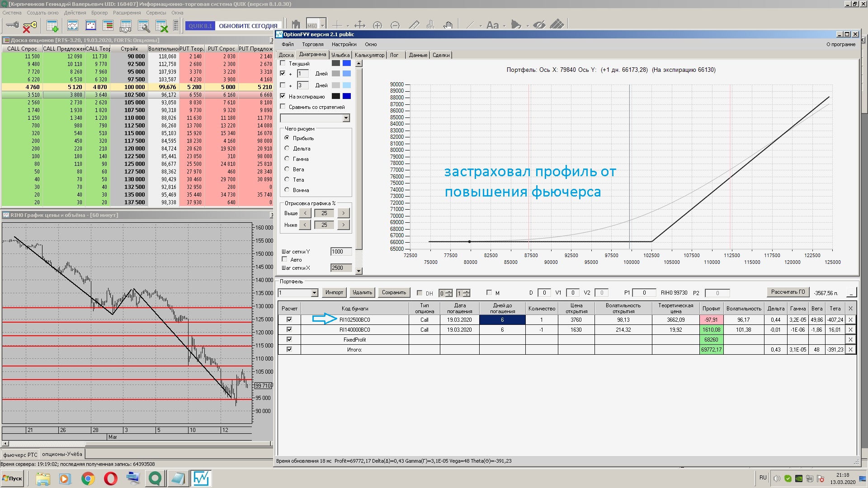
Task: Click the Рассчитать ГО button
Action: [x=788, y=292]
